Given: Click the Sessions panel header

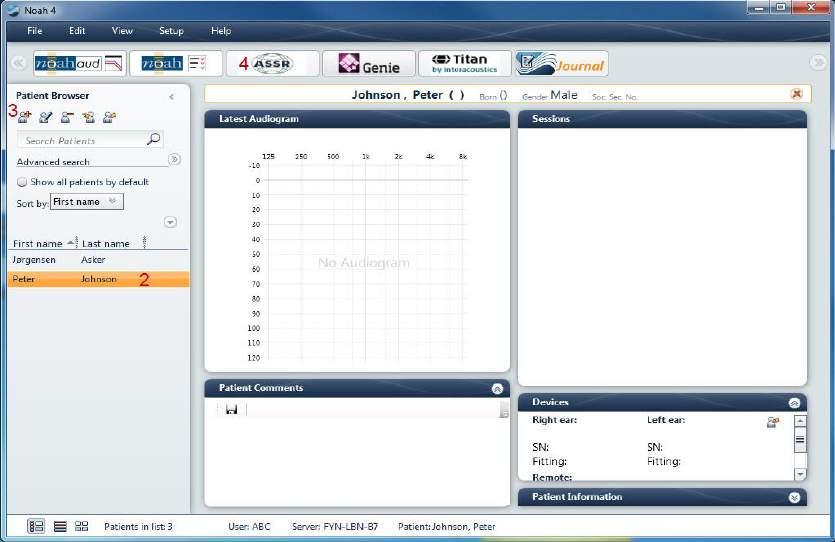Looking at the screenshot, I should point(662,119).
